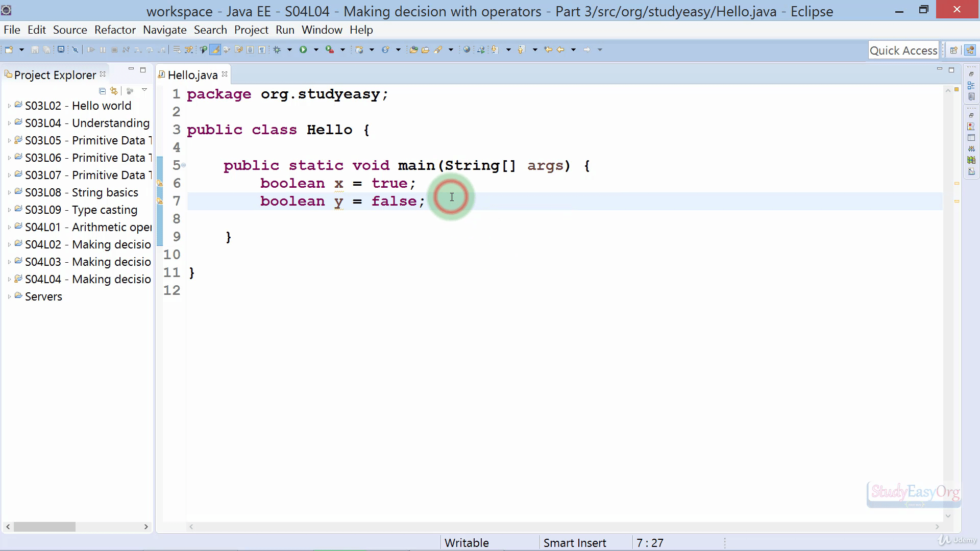Launch Debug mode with the bug icon
The image size is (980, 551).
(277, 49)
